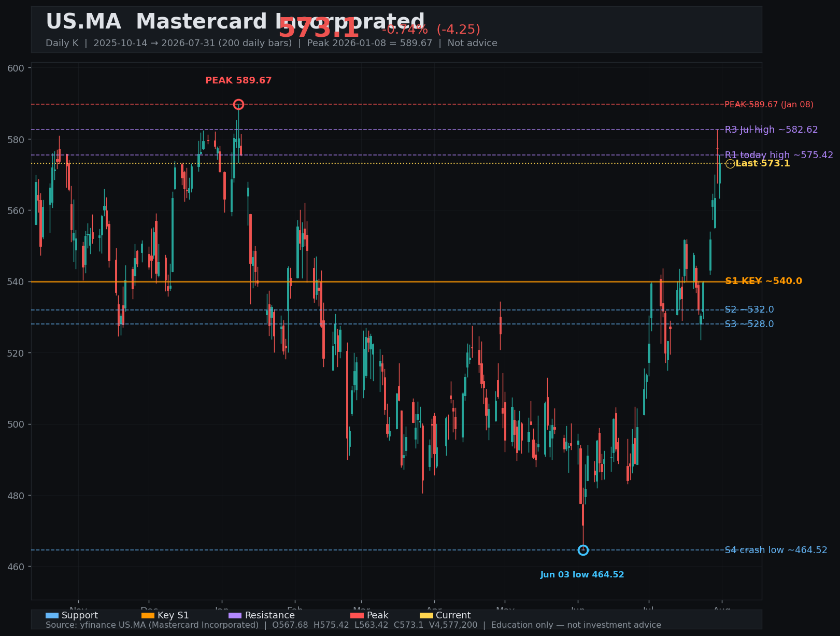Click the 'S3 ~528.0' support label
Screen dimensions: 840x636
pyautogui.click(x=749, y=324)
